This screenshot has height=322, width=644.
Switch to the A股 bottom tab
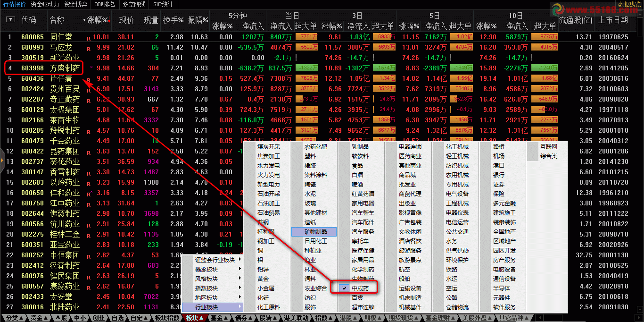[x=61, y=318]
